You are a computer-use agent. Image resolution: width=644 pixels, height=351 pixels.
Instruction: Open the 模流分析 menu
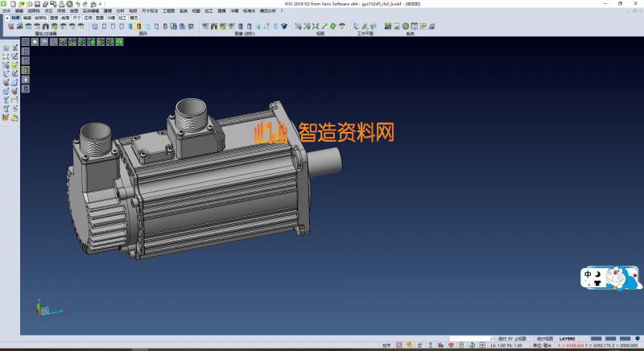click(268, 10)
